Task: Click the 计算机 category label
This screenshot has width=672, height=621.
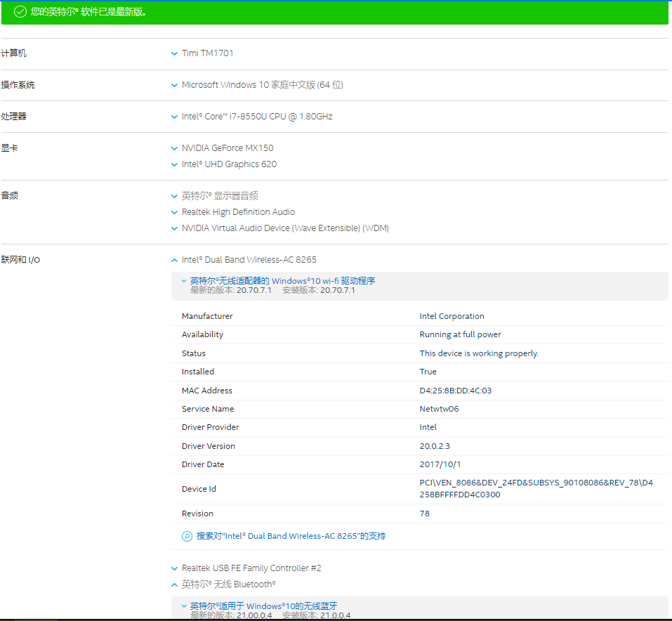Action: (x=14, y=53)
